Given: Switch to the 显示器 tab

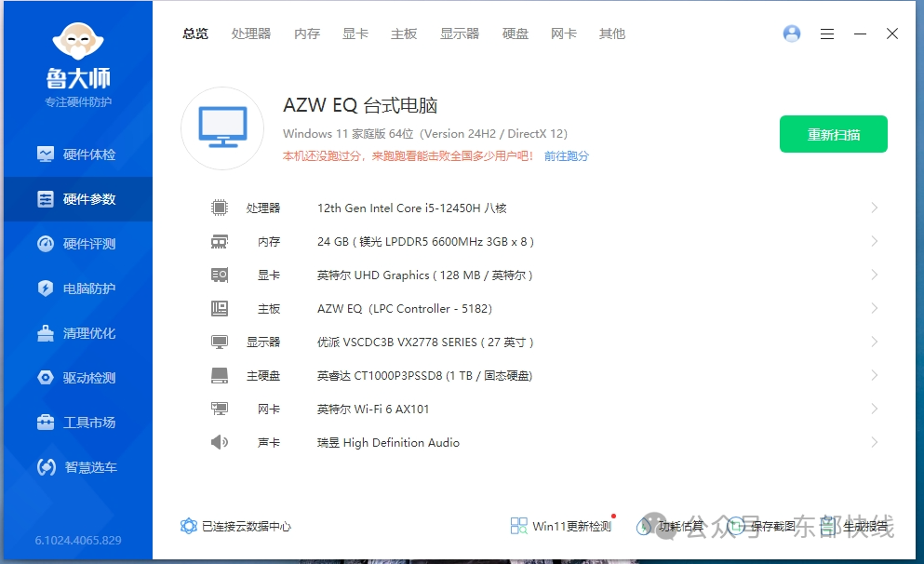Looking at the screenshot, I should pyautogui.click(x=460, y=34).
